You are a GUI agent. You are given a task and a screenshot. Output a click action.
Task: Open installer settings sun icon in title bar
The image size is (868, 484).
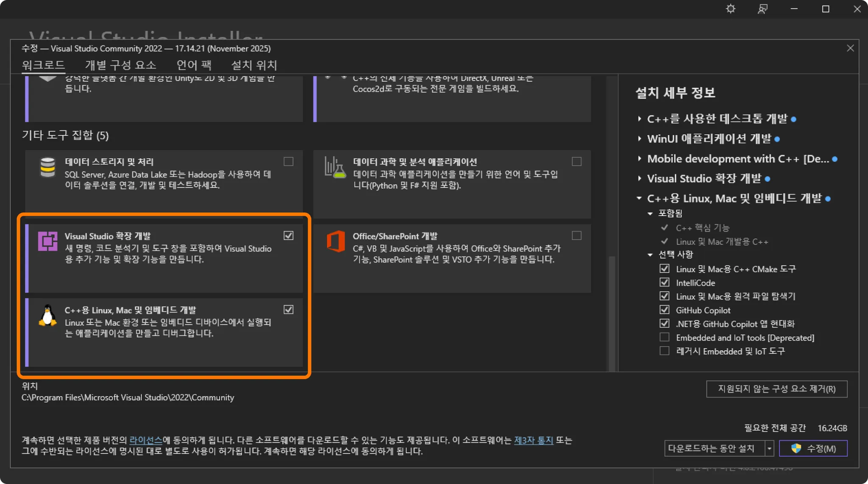click(731, 9)
